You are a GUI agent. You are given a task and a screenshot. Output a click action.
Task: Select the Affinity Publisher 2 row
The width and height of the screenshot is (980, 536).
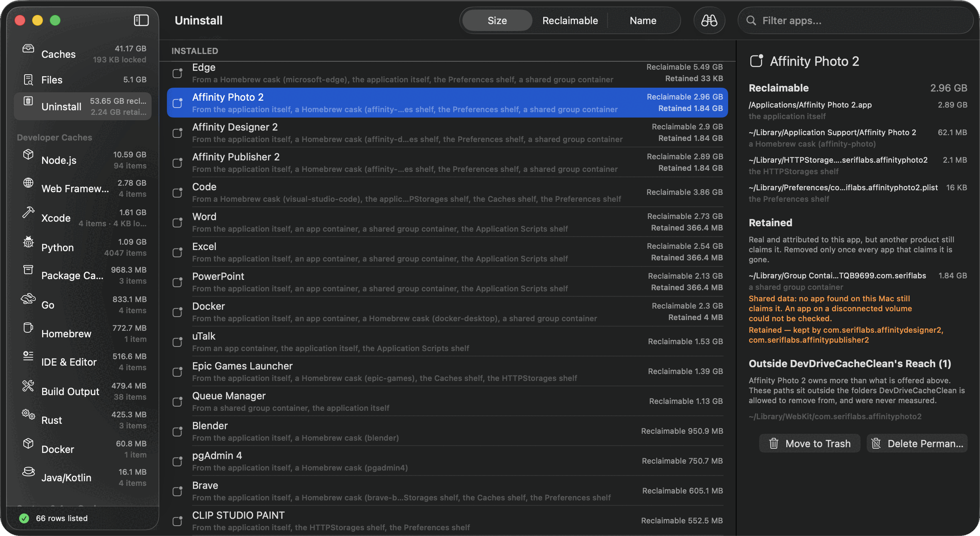448,162
